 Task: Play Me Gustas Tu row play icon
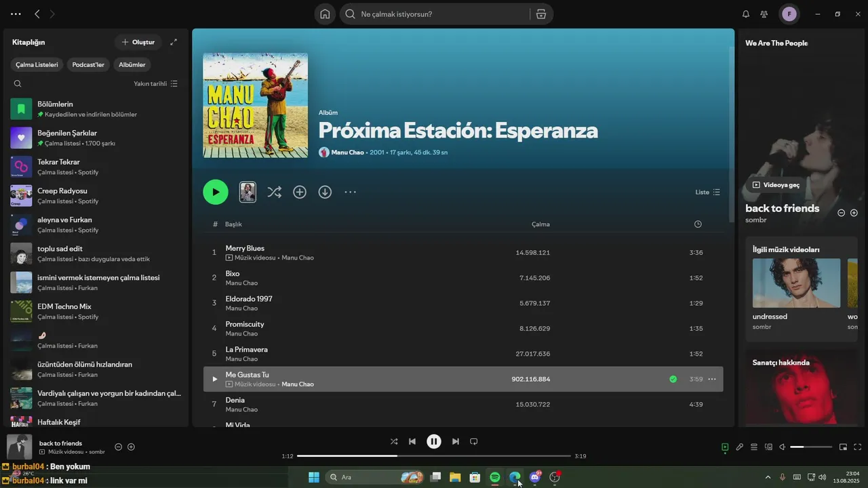click(x=215, y=380)
